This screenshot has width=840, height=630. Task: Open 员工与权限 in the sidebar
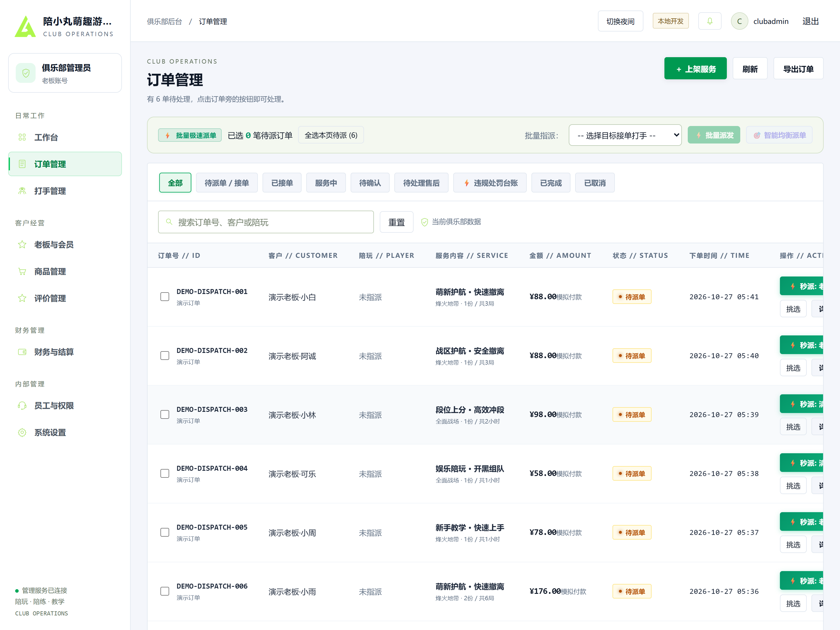(x=65, y=406)
